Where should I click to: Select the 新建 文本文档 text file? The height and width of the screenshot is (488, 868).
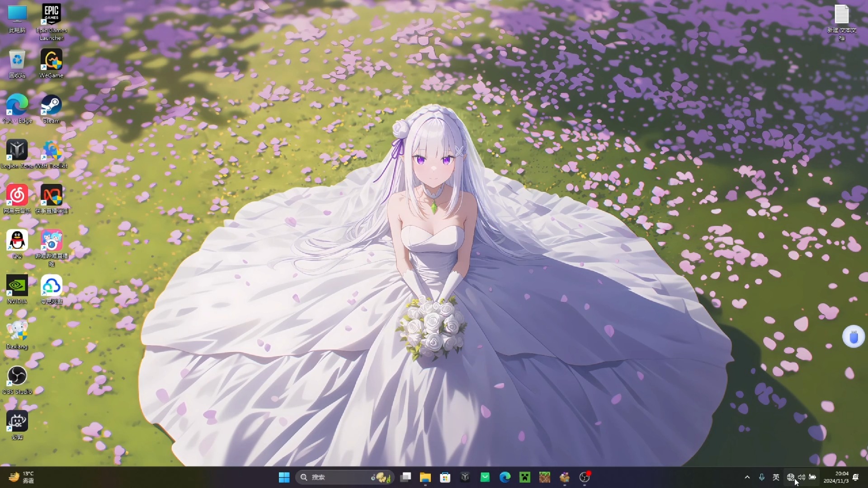(842, 22)
